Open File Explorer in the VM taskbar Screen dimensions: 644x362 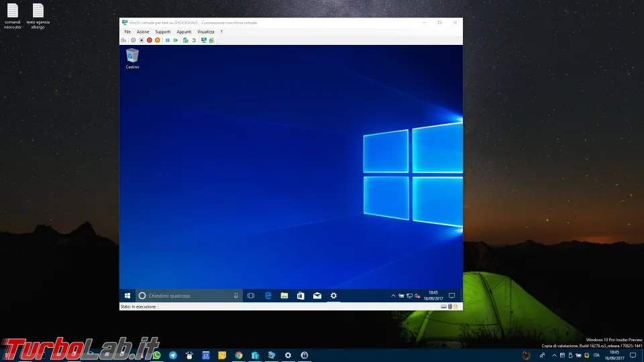284,296
